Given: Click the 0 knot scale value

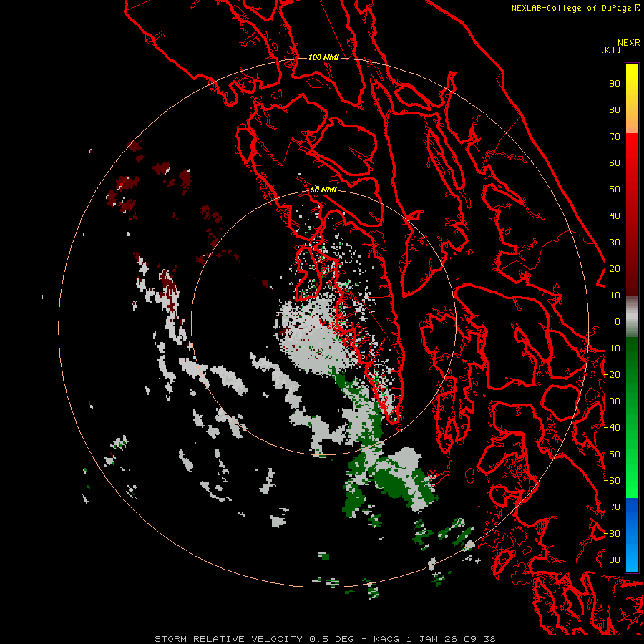Looking at the screenshot, I should (618, 322).
